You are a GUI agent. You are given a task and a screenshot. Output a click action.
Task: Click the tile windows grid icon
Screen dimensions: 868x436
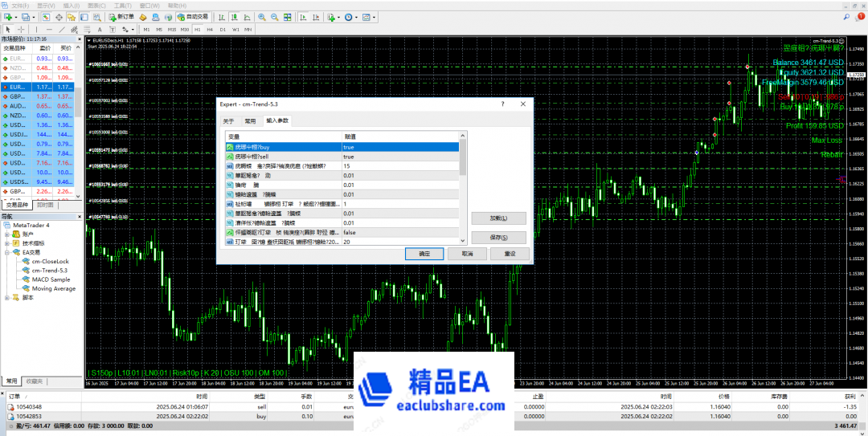287,16
